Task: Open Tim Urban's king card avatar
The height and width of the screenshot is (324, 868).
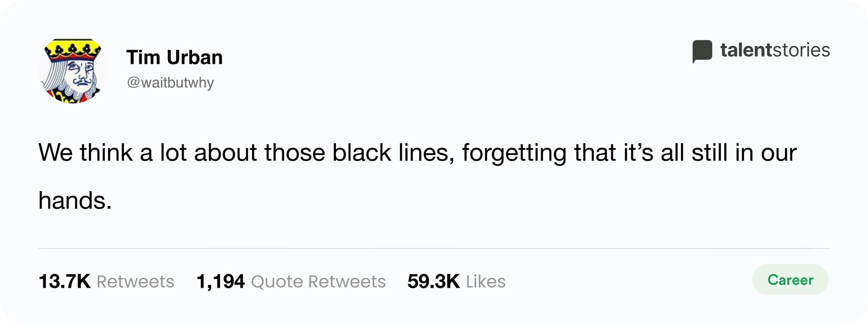Action: point(73,70)
